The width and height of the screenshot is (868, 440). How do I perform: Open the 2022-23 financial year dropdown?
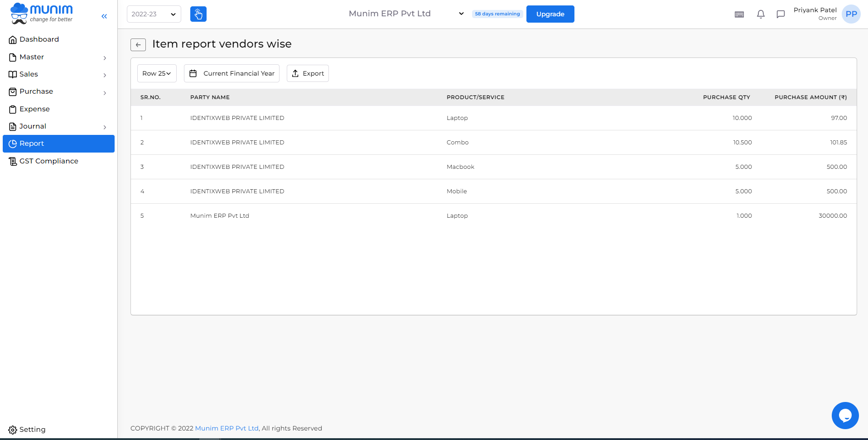pyautogui.click(x=154, y=14)
